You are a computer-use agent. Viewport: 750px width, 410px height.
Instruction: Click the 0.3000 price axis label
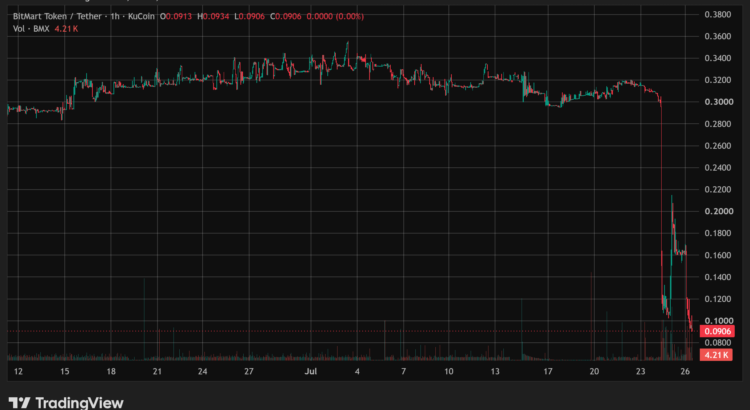(x=717, y=102)
